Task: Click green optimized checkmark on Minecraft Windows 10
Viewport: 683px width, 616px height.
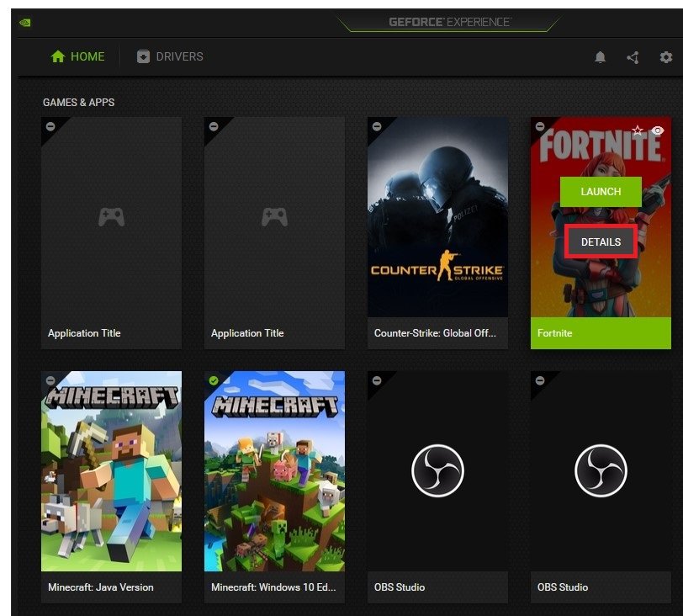Action: 213,380
